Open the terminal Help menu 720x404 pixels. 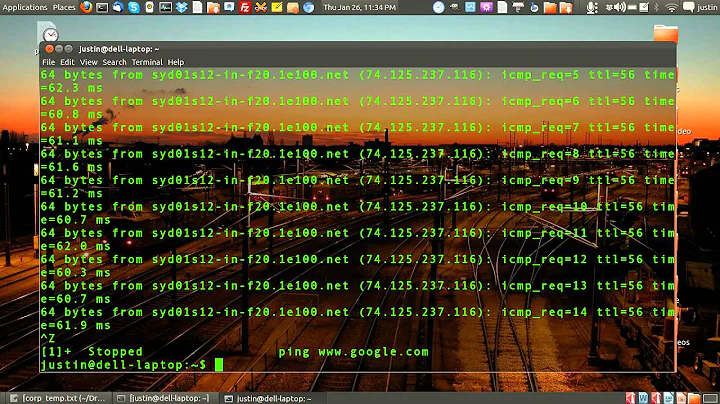[176, 62]
